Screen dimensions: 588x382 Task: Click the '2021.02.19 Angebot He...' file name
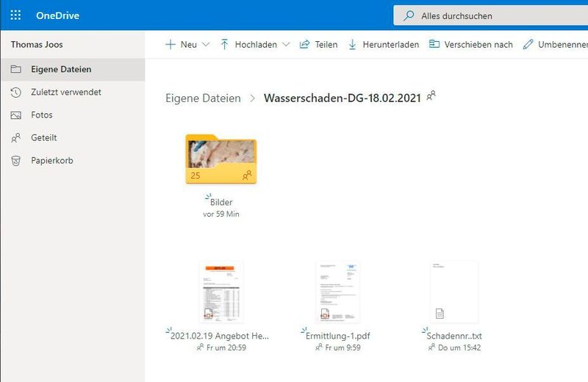click(x=219, y=336)
